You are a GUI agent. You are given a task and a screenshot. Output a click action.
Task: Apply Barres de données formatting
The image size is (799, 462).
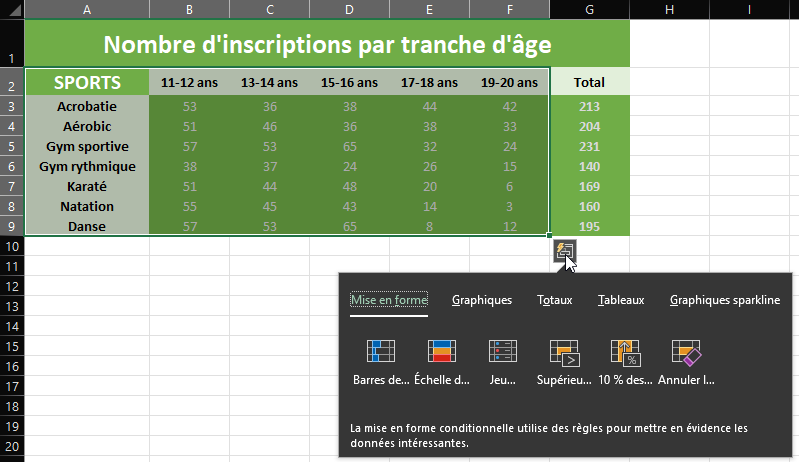coord(381,360)
